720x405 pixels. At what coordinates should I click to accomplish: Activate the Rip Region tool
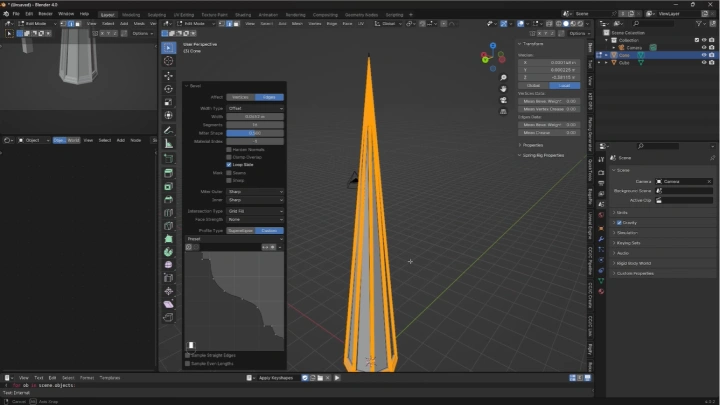coord(169,317)
